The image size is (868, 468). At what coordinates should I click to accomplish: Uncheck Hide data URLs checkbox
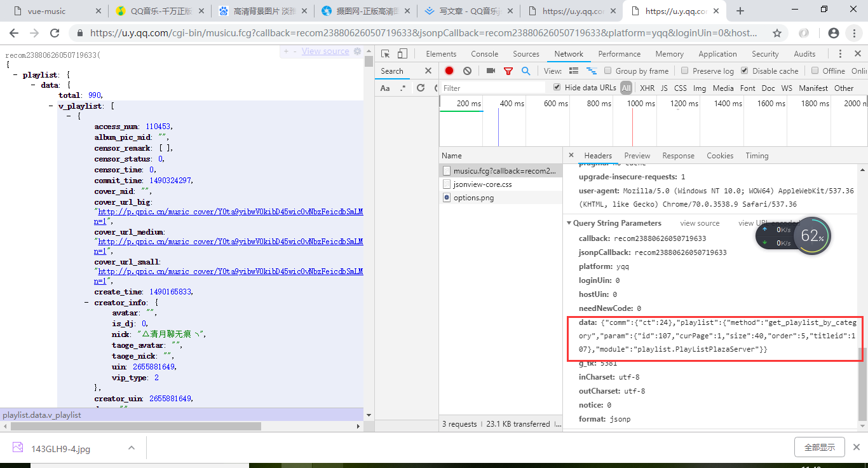tap(557, 87)
